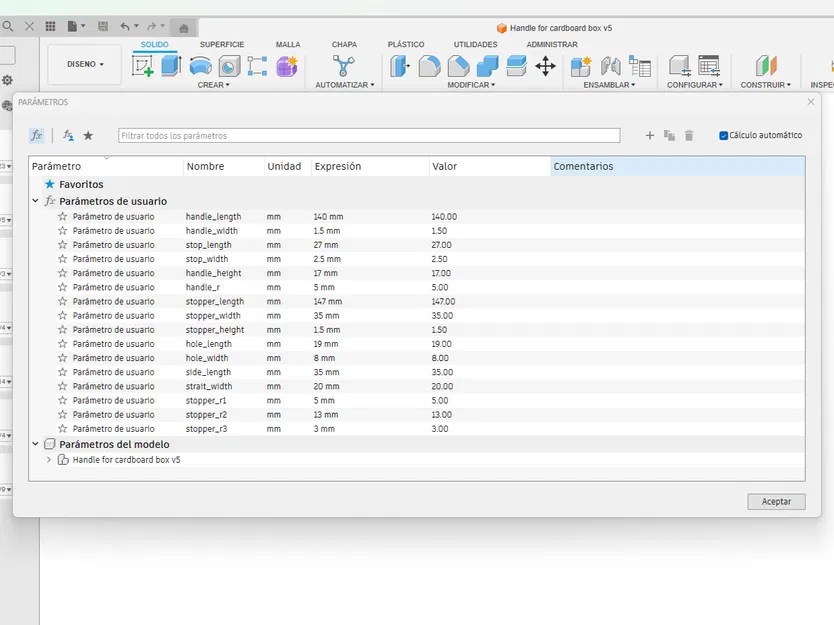
Task: Favorite the stop_width parameter star
Action: (63, 259)
